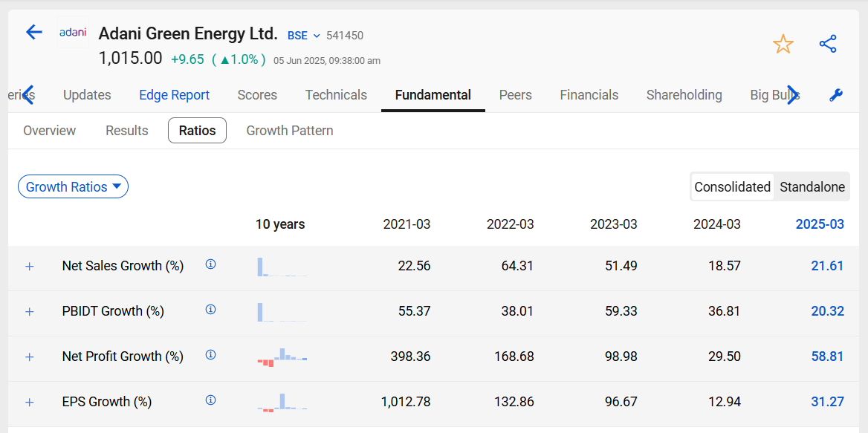Switch to Consolidated view
Viewport: 868px width, 433px height.
pos(733,187)
